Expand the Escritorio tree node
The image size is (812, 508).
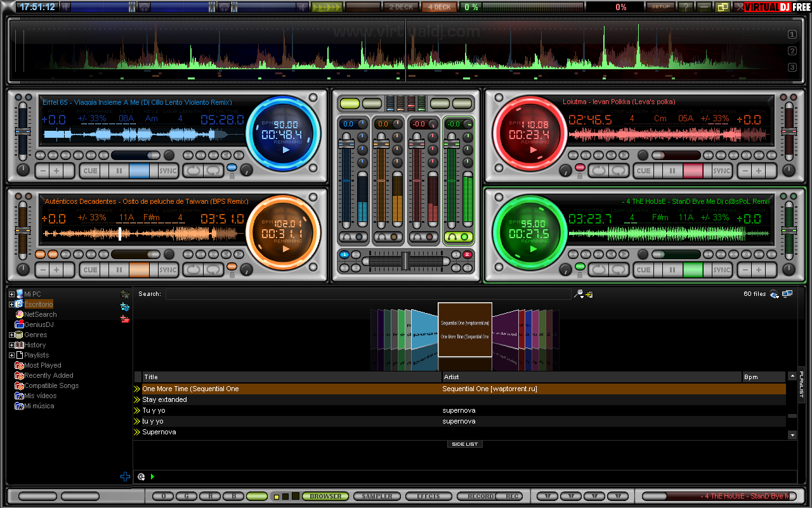11,304
